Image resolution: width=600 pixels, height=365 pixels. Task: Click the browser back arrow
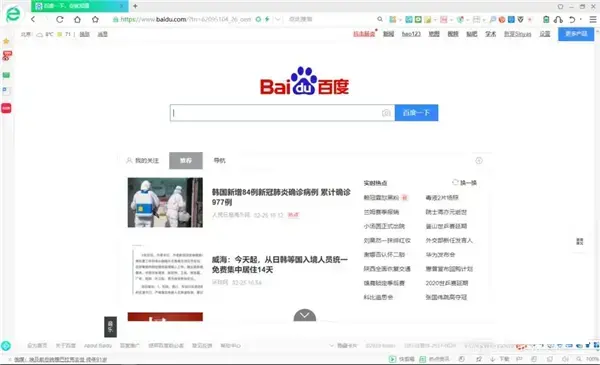click(x=33, y=19)
